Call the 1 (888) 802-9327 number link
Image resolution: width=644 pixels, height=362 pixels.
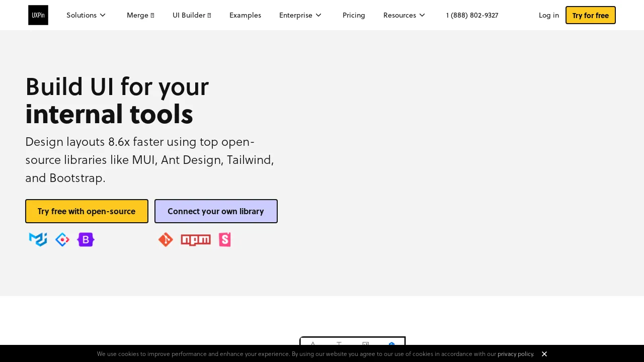[x=472, y=15]
